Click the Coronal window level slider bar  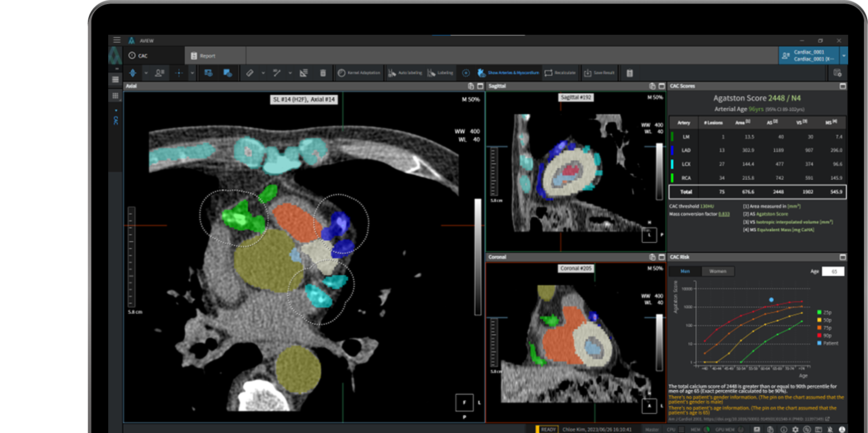[x=659, y=343]
